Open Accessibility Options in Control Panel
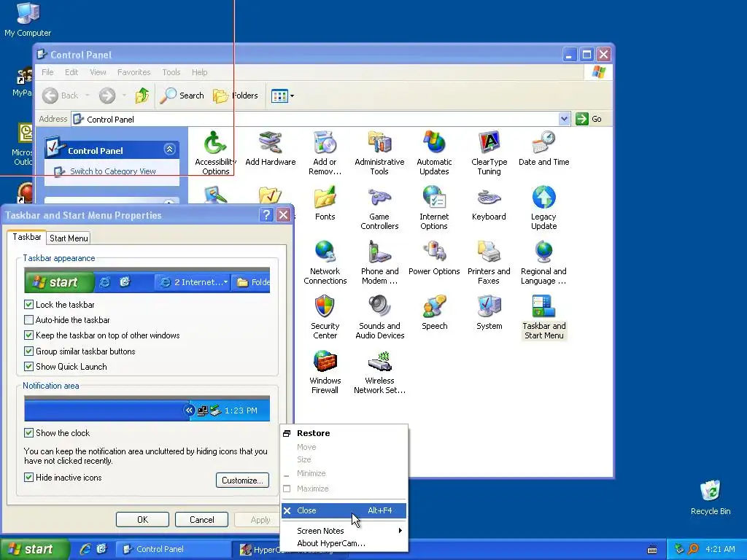The height and width of the screenshot is (560, 747). (x=215, y=152)
